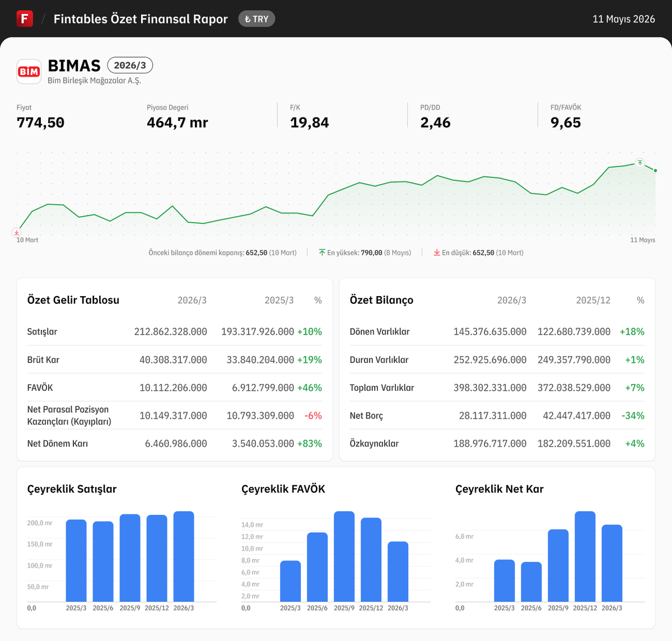Click the Duran Varlıklar row label
672x641 pixels.
pyautogui.click(x=379, y=359)
